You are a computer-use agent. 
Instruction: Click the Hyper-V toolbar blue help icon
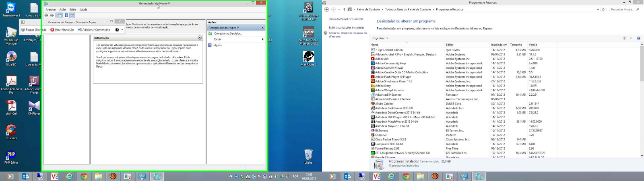point(66,15)
